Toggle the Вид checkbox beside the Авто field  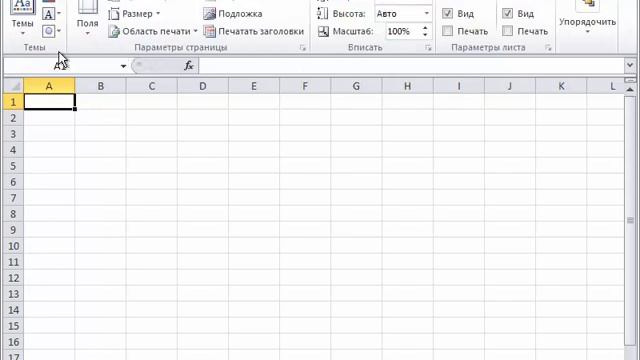click(x=447, y=13)
